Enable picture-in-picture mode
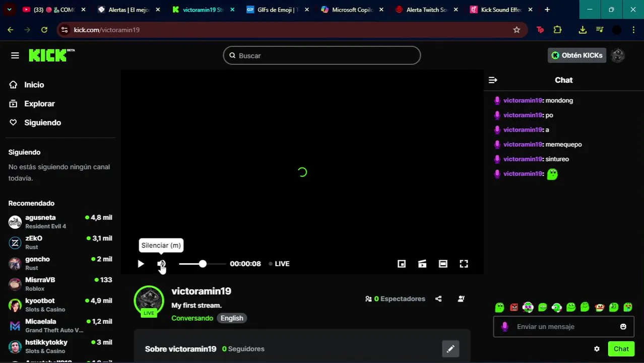Viewport: 644px width, 363px height. coord(402,264)
